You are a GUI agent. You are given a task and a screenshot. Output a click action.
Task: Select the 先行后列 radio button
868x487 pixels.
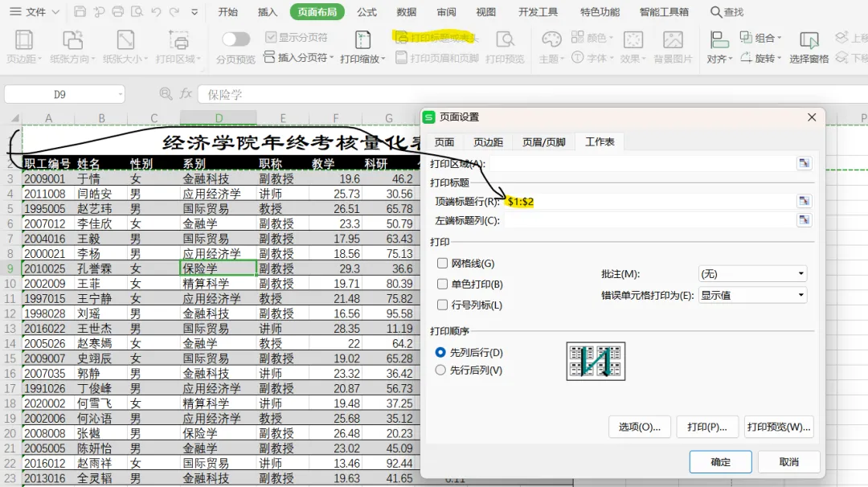440,370
